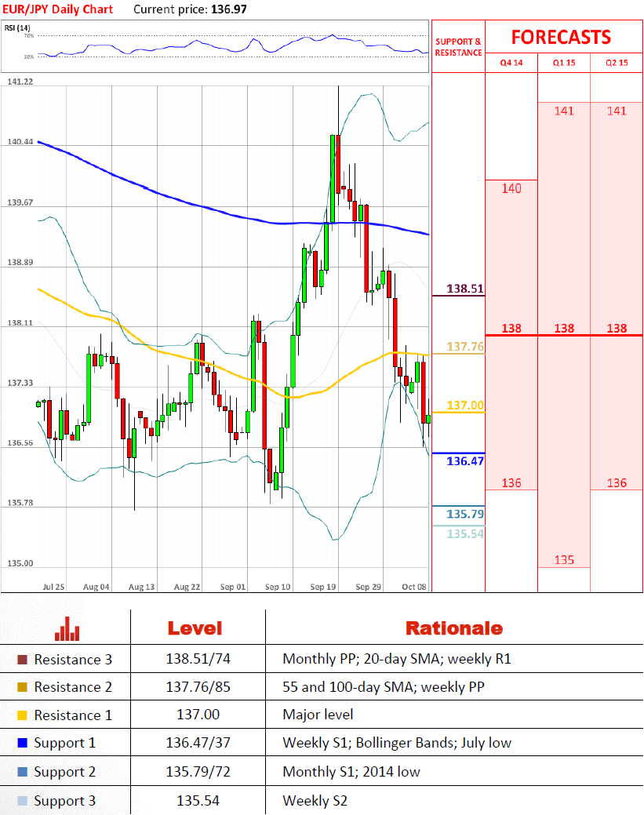Click the Oct 08 date axis label
Screen dimensions: 644x815
point(414,587)
